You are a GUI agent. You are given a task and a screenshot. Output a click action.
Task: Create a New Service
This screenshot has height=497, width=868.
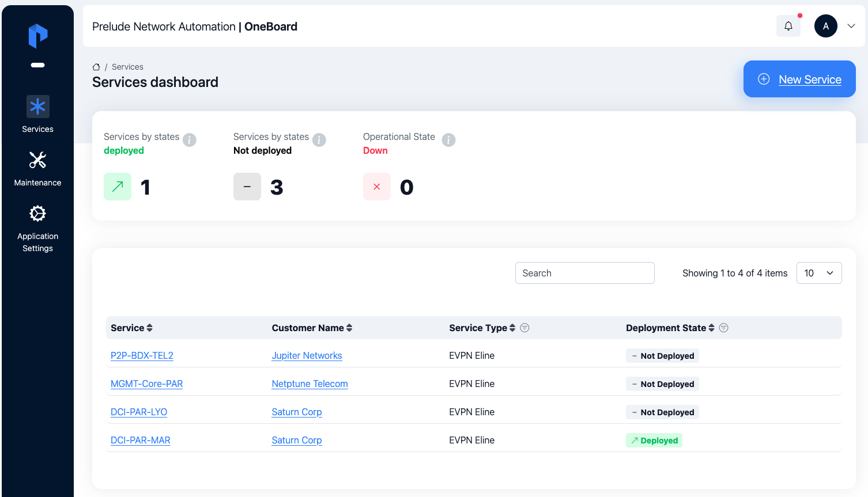[799, 79]
